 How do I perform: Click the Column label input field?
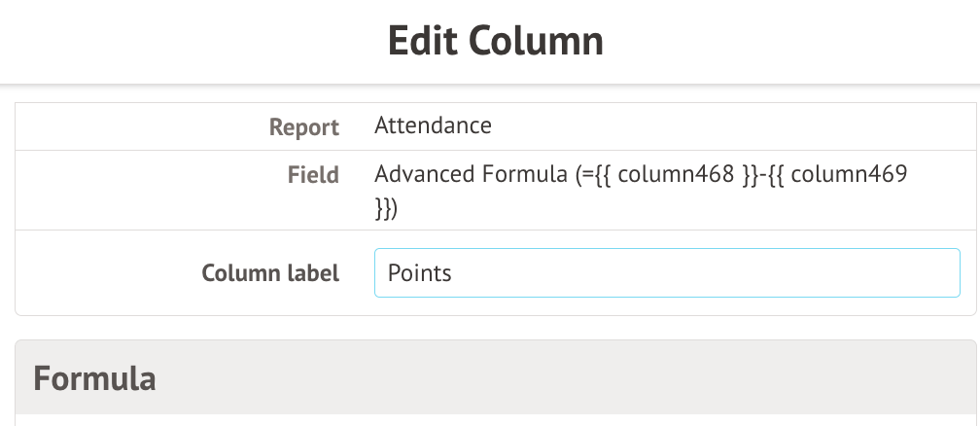(x=667, y=273)
